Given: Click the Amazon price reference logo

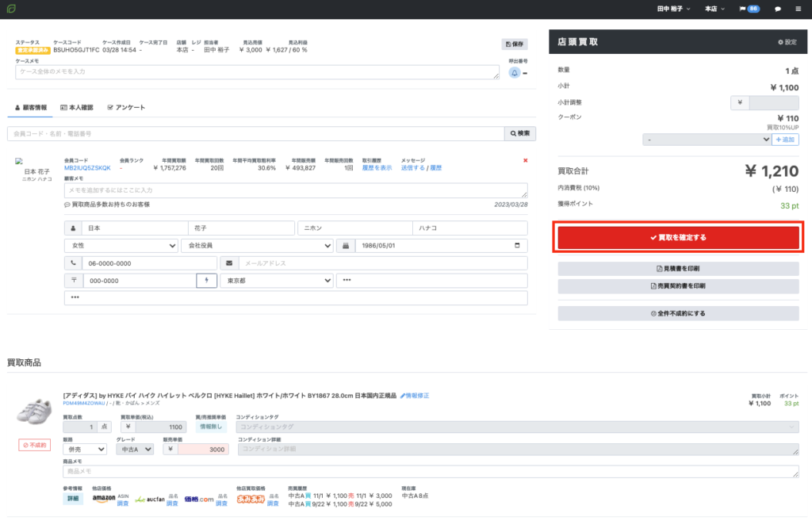Looking at the screenshot, I should pyautogui.click(x=104, y=499).
